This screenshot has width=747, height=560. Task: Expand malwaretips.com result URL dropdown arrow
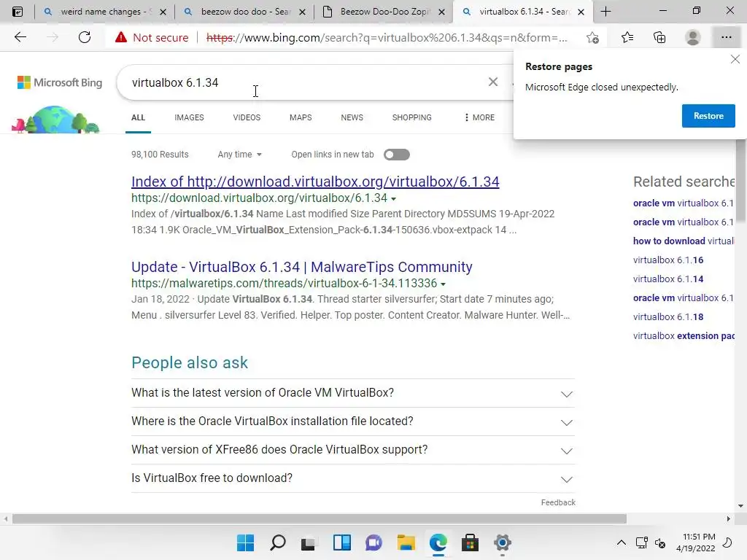[443, 284]
